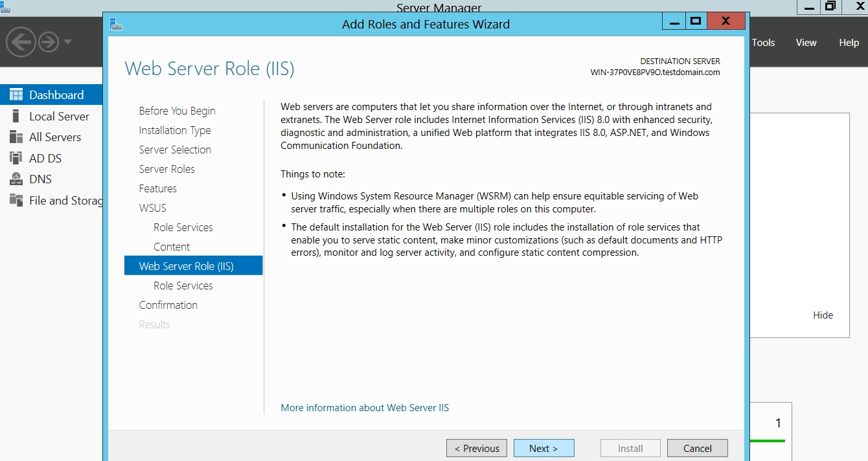
Task: Cancel the Add Roles wizard
Action: [697, 448]
